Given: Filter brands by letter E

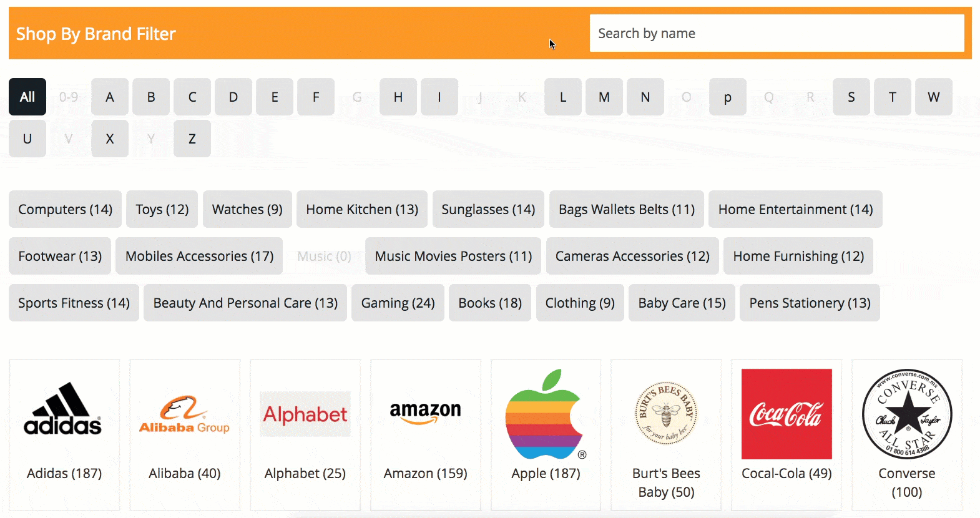Looking at the screenshot, I should point(275,97).
